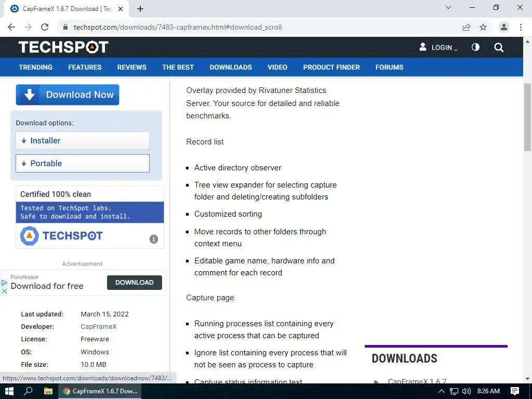
Task: Select Chrome CapFrameX taskbar item
Action: [100, 391]
